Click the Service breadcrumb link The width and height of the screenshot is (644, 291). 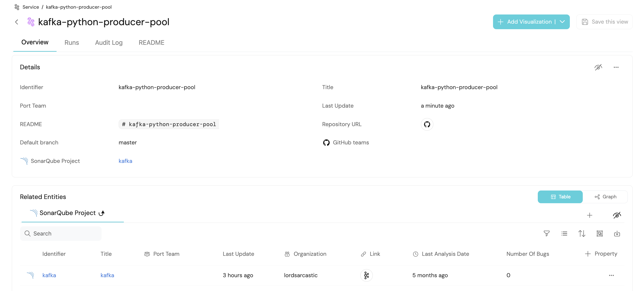pos(31,7)
